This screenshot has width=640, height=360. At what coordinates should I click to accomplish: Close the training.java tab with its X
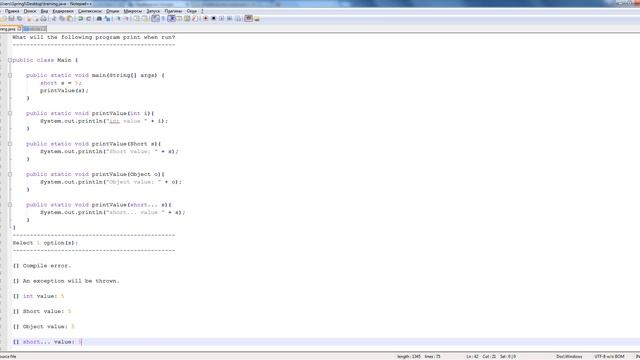point(19,29)
